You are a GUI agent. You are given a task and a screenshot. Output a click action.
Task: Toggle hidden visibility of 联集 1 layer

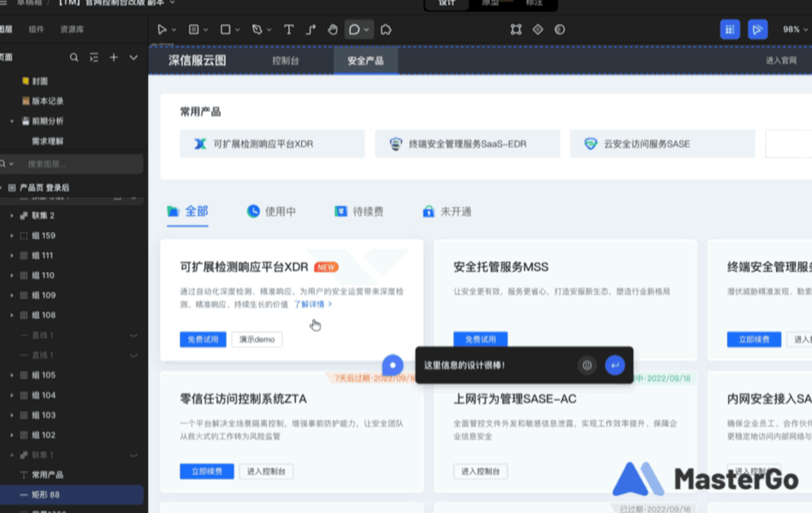133,455
